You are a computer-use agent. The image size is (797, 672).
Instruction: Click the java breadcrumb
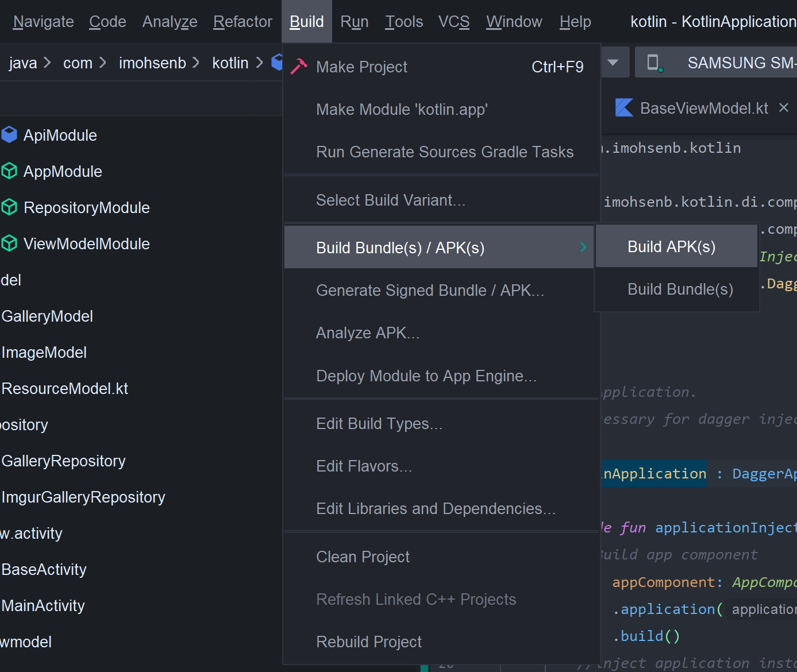point(23,63)
